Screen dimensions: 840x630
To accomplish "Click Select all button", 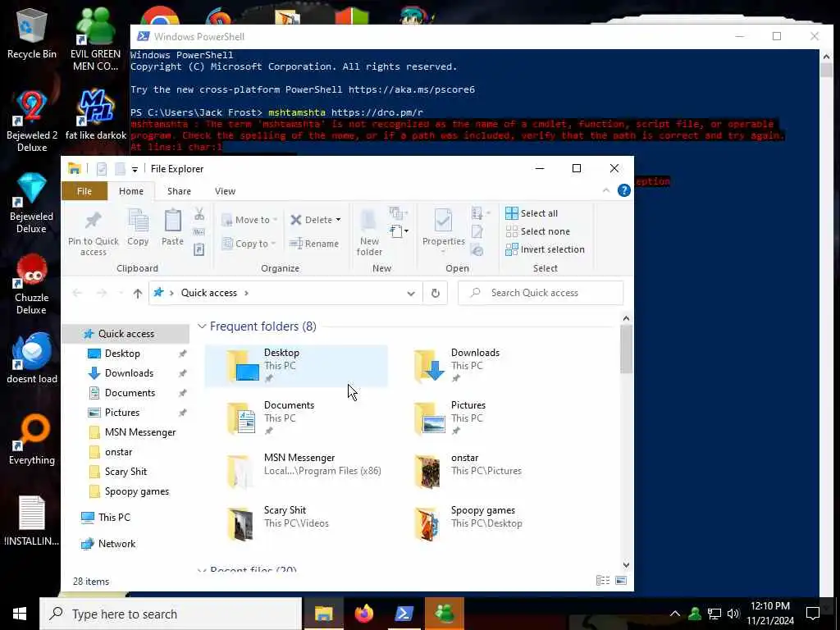I will coord(532,213).
